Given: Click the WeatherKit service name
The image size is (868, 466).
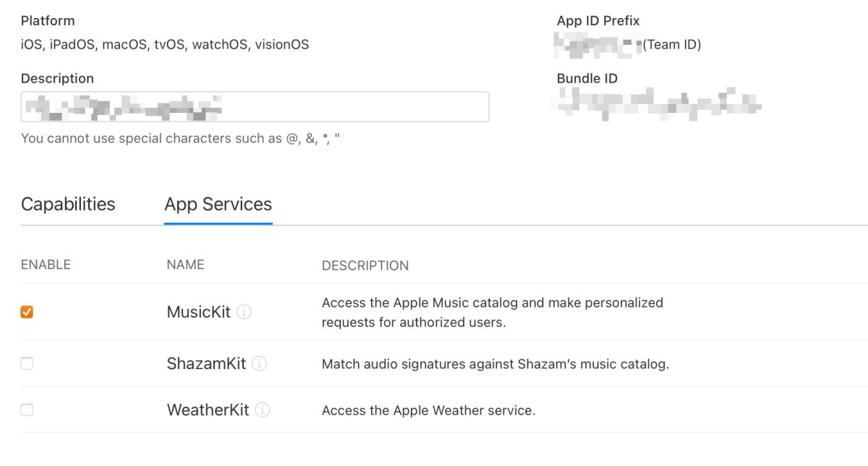Looking at the screenshot, I should [208, 410].
